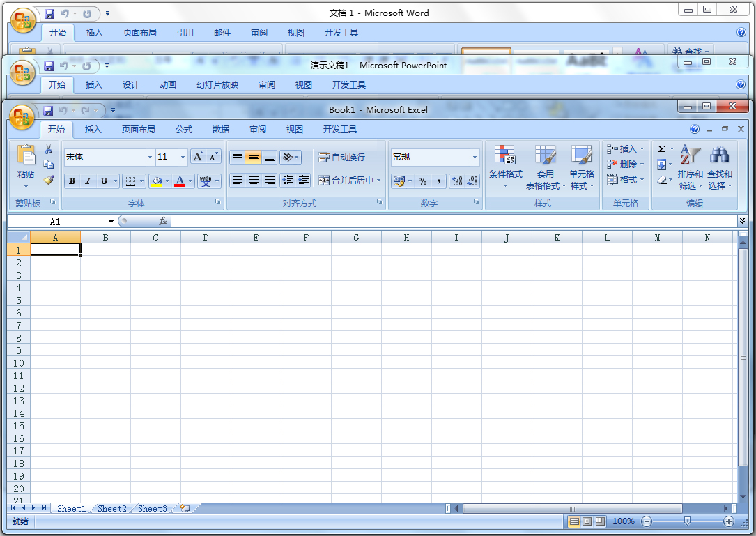The height and width of the screenshot is (536, 756).
Task: Open the 常规 number format dropdown
Action: pyautogui.click(x=475, y=157)
